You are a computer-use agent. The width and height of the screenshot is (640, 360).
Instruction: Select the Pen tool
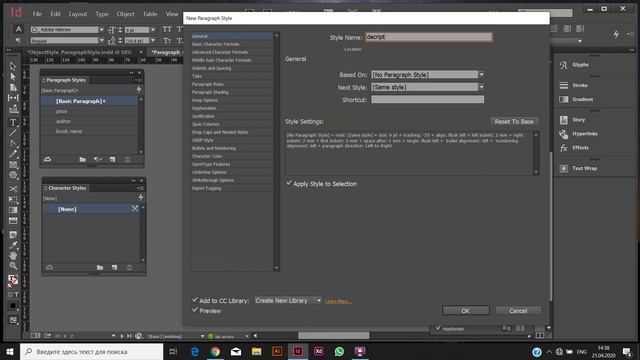coord(13,143)
